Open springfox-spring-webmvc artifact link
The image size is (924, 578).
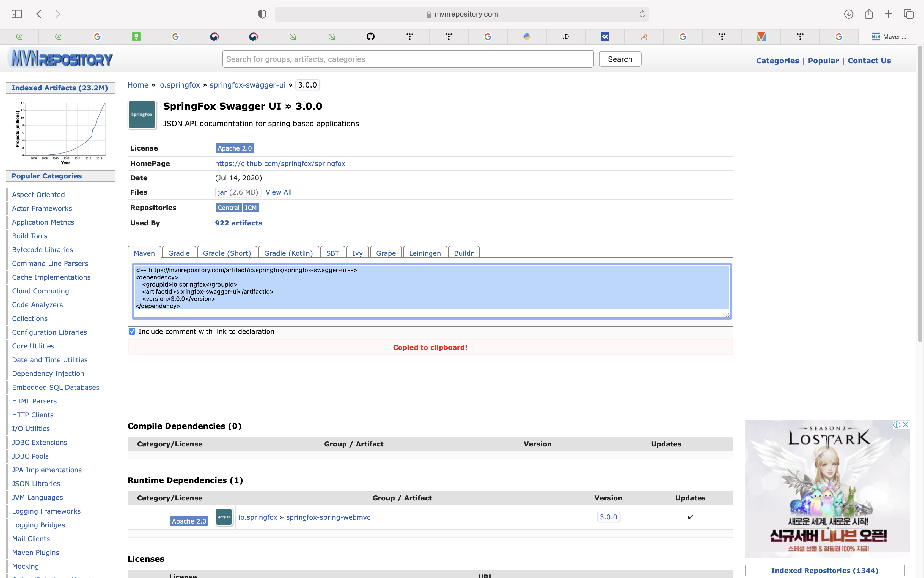[328, 517]
